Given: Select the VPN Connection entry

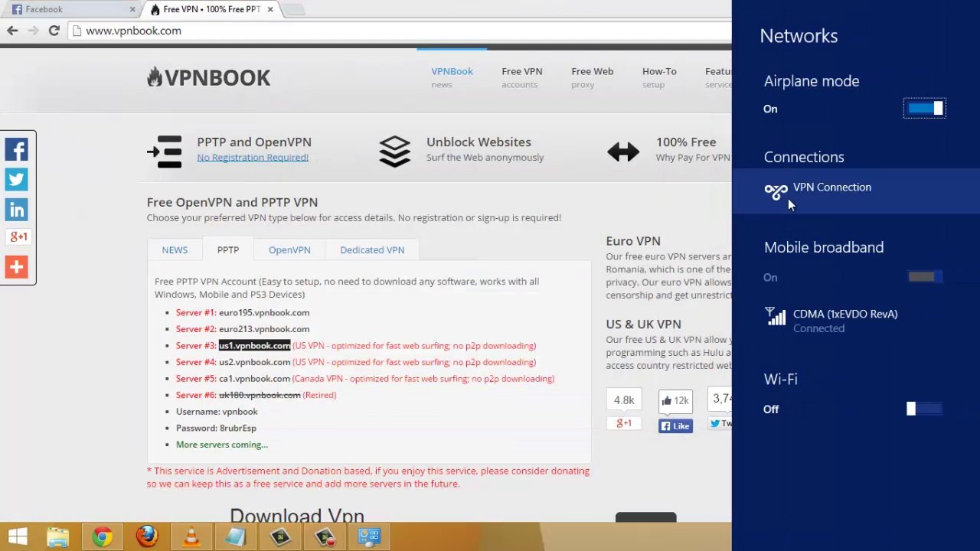Looking at the screenshot, I should (x=856, y=191).
